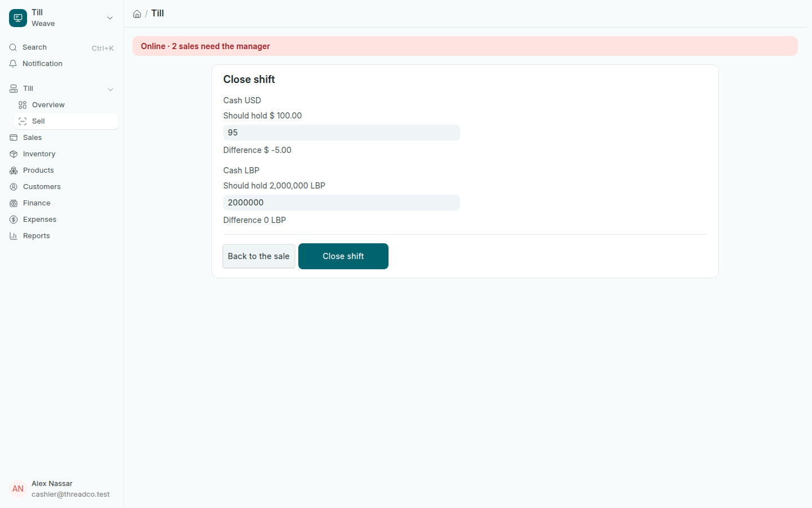
Task: Go to Finance page
Action: (61, 203)
